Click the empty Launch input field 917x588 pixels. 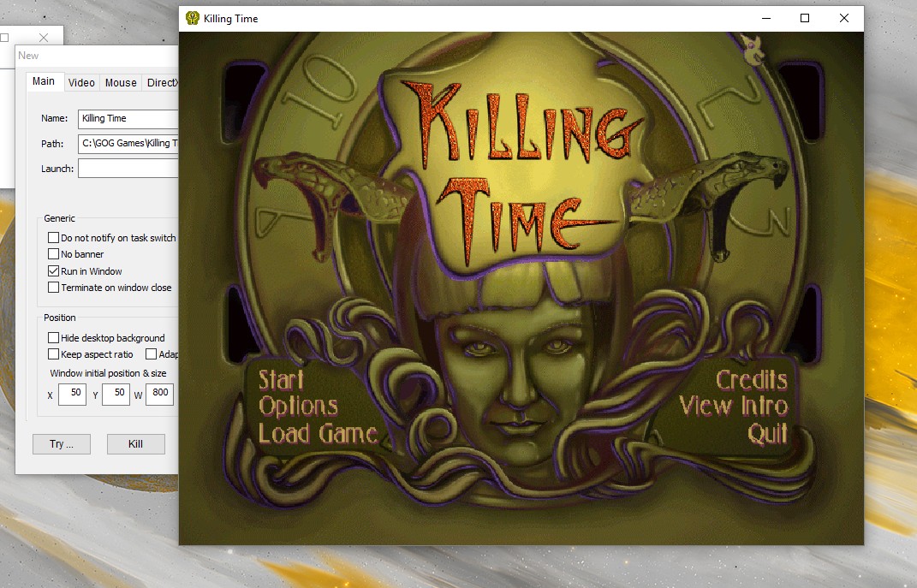(128, 169)
